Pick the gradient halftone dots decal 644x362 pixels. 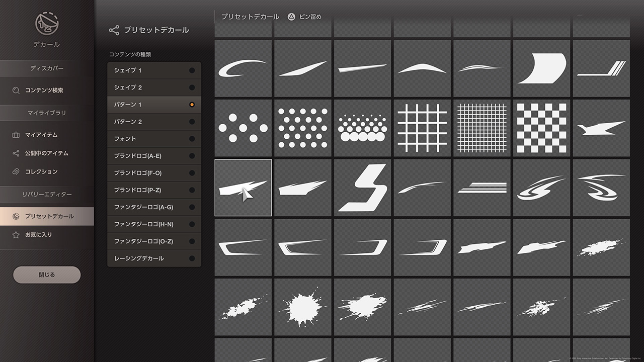[363, 128]
